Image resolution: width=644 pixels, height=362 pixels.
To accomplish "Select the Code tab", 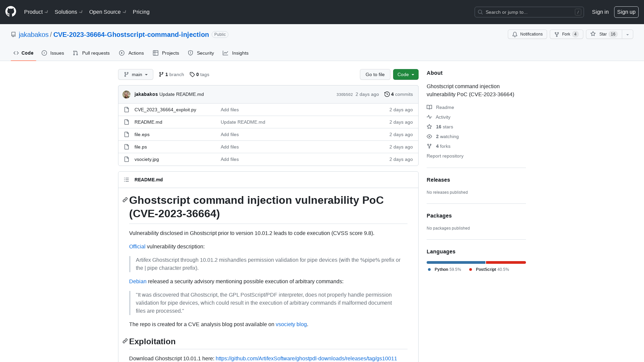I will coord(23,53).
